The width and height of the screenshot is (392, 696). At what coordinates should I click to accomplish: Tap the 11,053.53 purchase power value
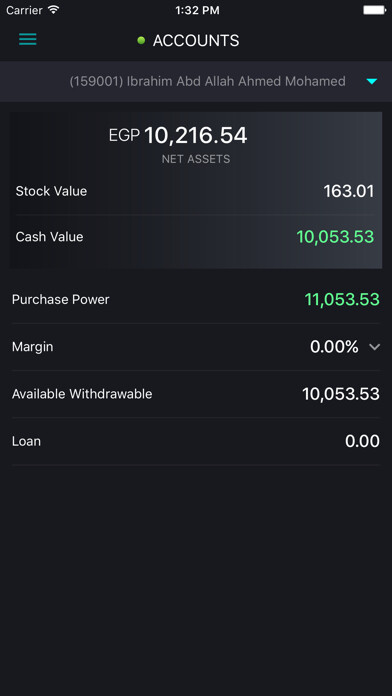(342, 300)
